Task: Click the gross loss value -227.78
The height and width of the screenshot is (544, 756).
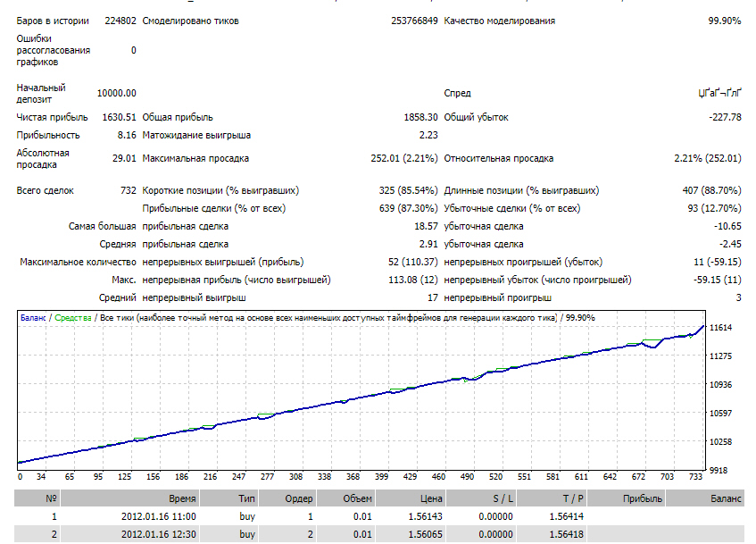Action: coord(725,117)
